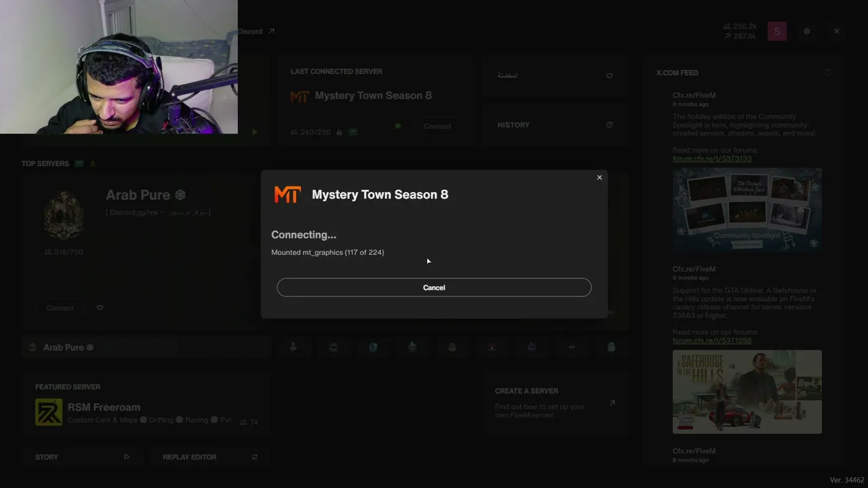This screenshot has height=488, width=868.
Task: Open the forum.cfx.re/t/5373133 link
Action: (712, 159)
